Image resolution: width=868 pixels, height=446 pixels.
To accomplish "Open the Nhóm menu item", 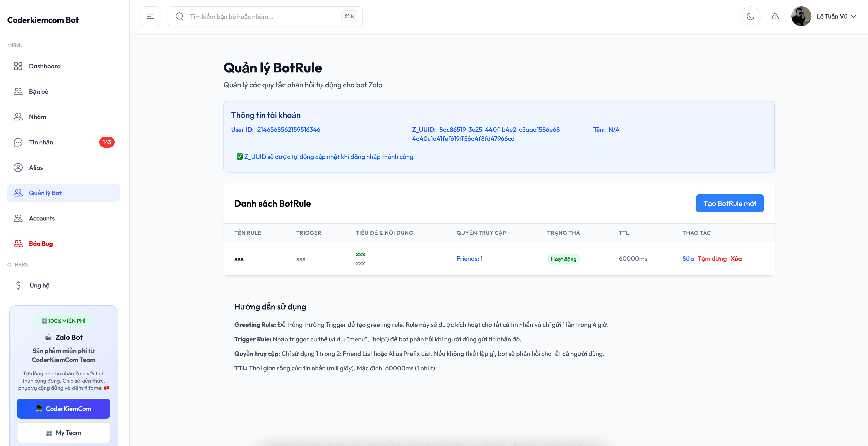I will [37, 117].
